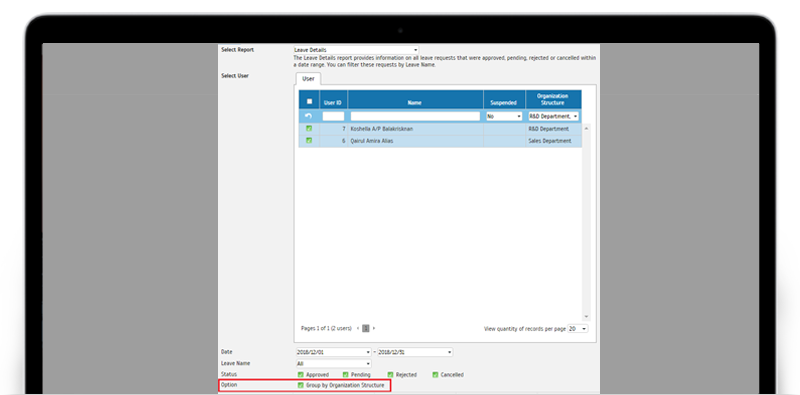Open the end date dropdown 2018/12/31
Image resolution: width=800 pixels, height=395 pixels.
(415, 352)
